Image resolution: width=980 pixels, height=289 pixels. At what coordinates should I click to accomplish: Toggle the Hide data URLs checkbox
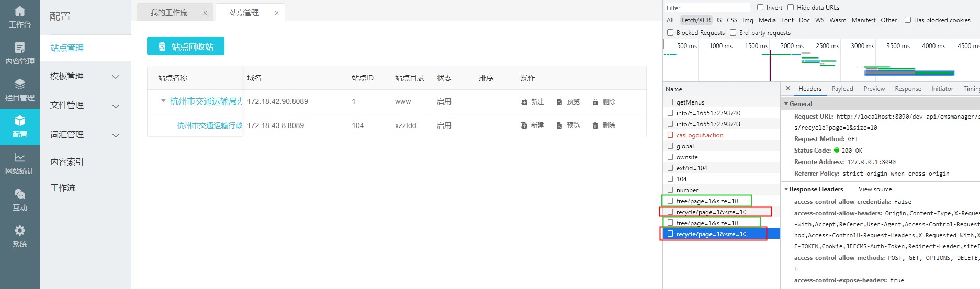(x=791, y=7)
